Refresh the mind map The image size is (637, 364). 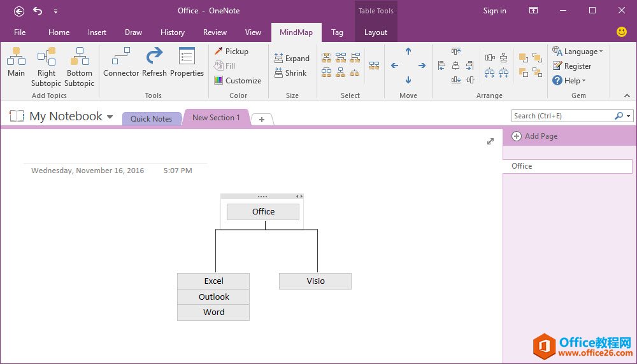(154, 62)
